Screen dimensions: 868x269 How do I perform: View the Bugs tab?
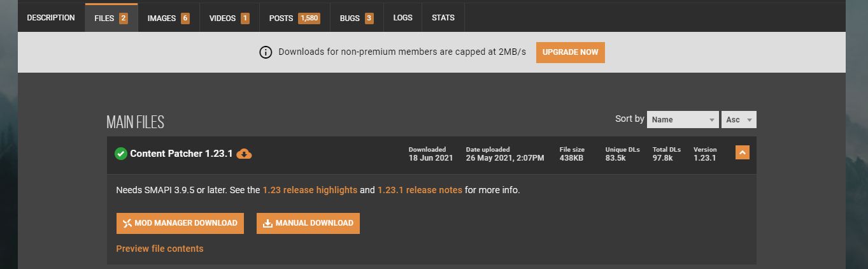click(357, 18)
